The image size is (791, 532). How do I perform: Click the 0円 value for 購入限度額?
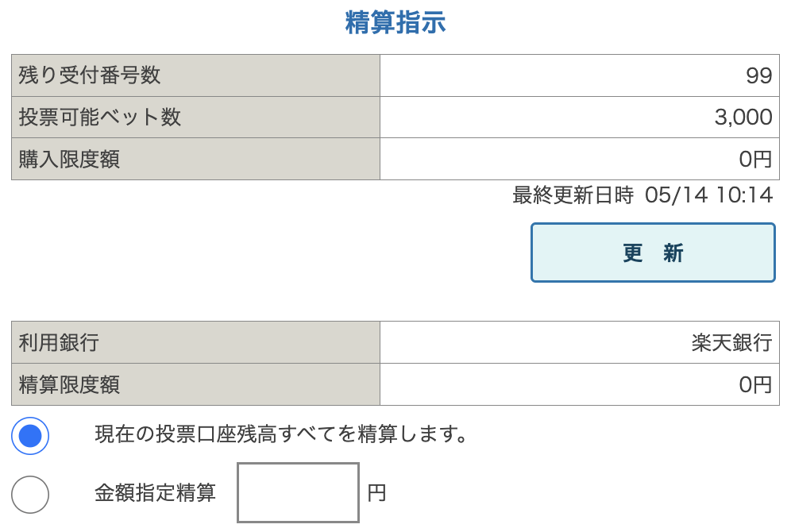pyautogui.click(x=754, y=160)
